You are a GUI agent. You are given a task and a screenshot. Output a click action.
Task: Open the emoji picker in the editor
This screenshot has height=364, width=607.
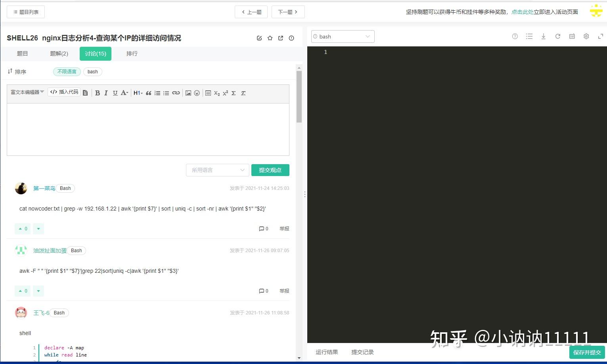[x=197, y=93]
